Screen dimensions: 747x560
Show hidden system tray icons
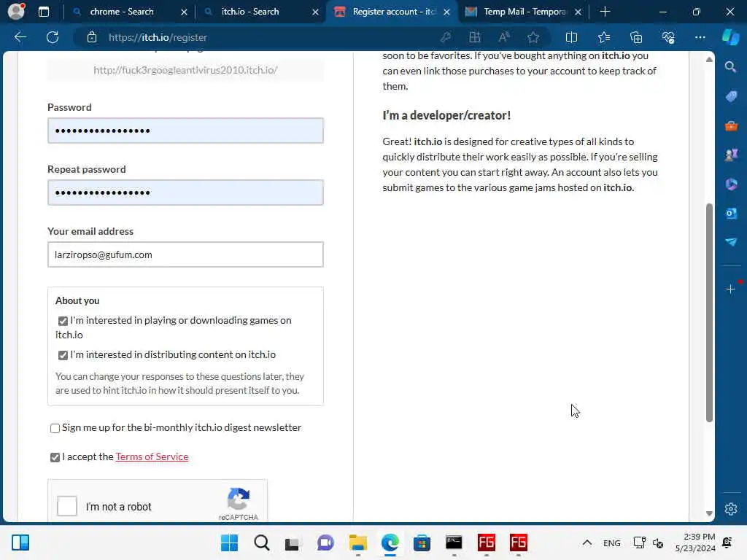point(587,542)
